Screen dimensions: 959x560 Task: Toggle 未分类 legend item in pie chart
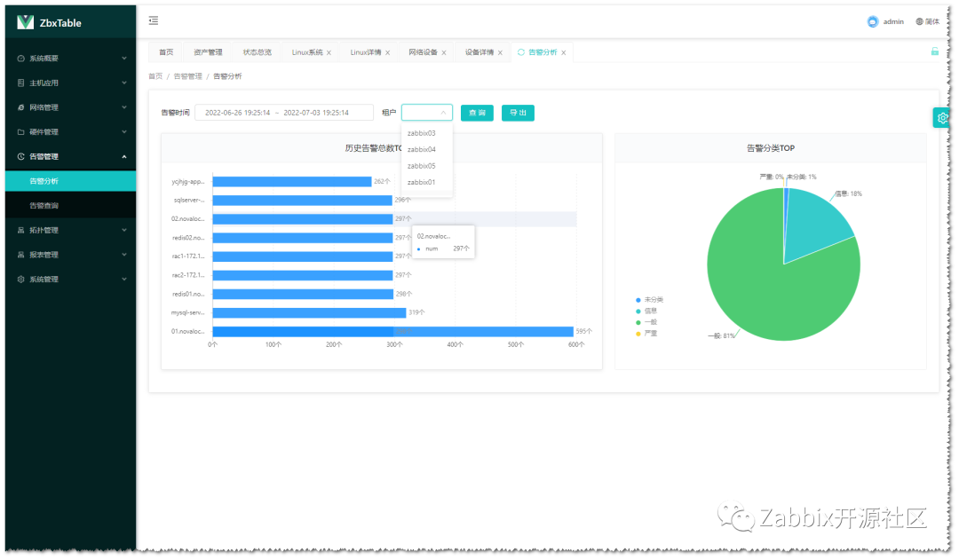coord(649,300)
